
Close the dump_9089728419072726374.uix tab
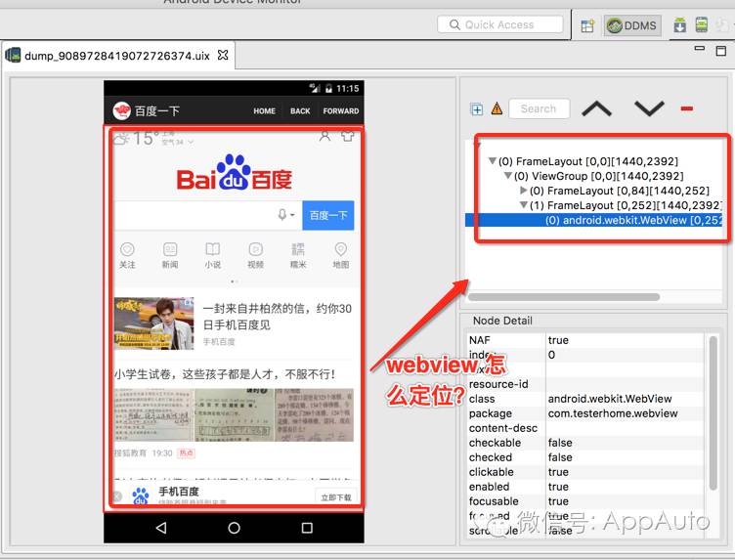coord(223,56)
